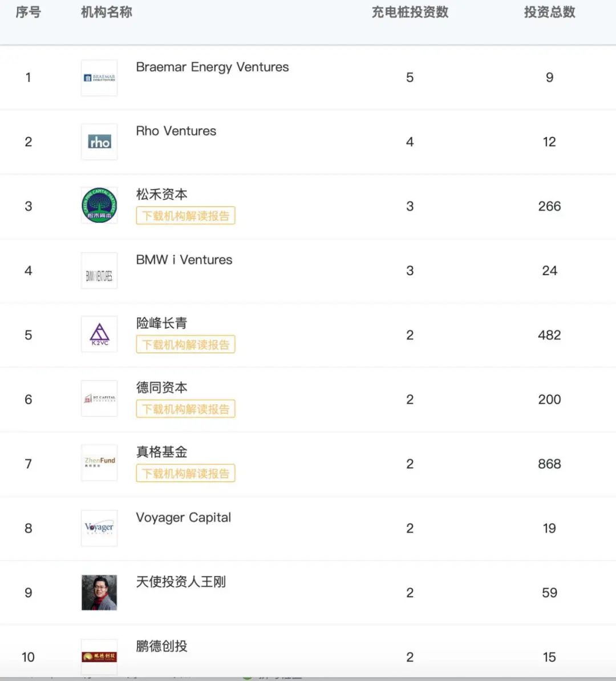
Task: Open the 真格基金 name link
Action: pos(161,452)
